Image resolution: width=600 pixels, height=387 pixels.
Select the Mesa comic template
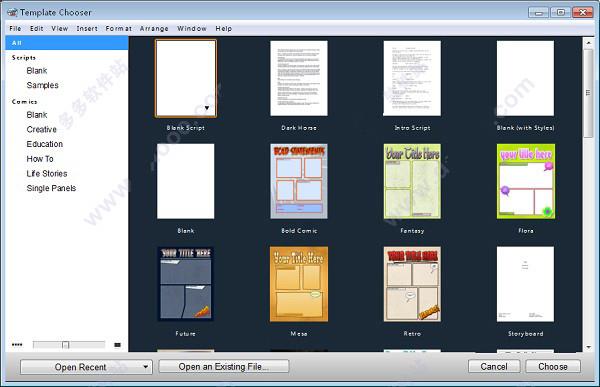pos(299,284)
